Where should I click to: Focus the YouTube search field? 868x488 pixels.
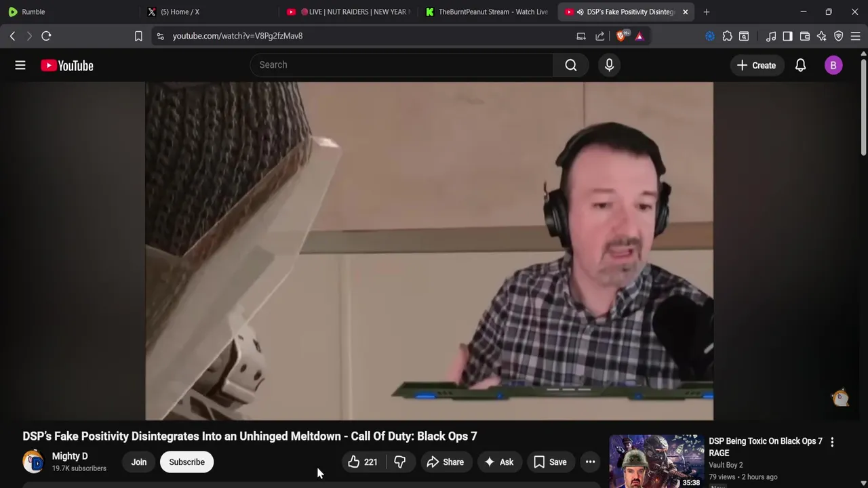[x=401, y=65]
